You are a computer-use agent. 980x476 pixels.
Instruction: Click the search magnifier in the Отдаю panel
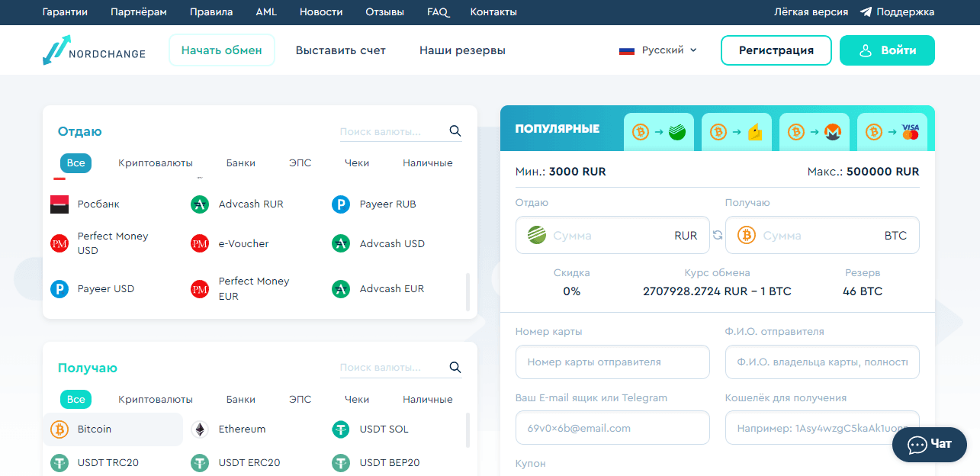pos(455,131)
